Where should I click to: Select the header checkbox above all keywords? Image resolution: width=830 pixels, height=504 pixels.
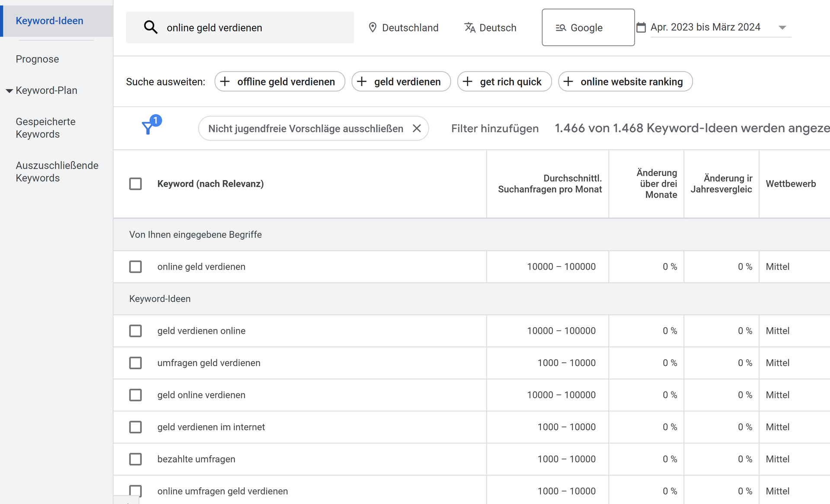135,184
